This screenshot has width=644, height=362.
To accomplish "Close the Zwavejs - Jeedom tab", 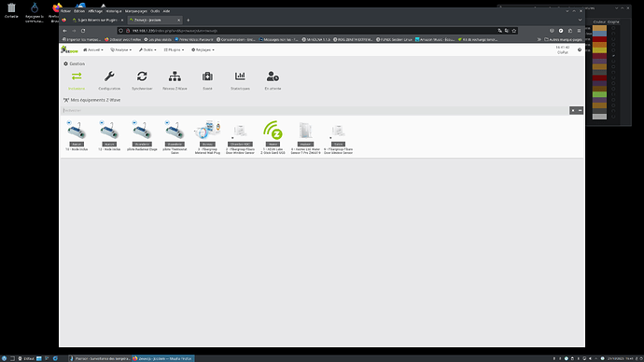I will tap(178, 21).
